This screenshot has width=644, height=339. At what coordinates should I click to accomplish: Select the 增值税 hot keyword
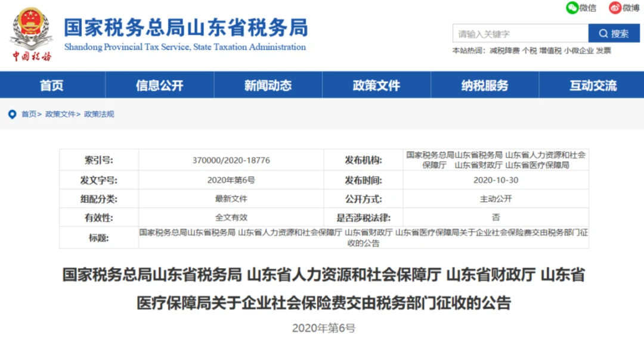click(x=550, y=51)
